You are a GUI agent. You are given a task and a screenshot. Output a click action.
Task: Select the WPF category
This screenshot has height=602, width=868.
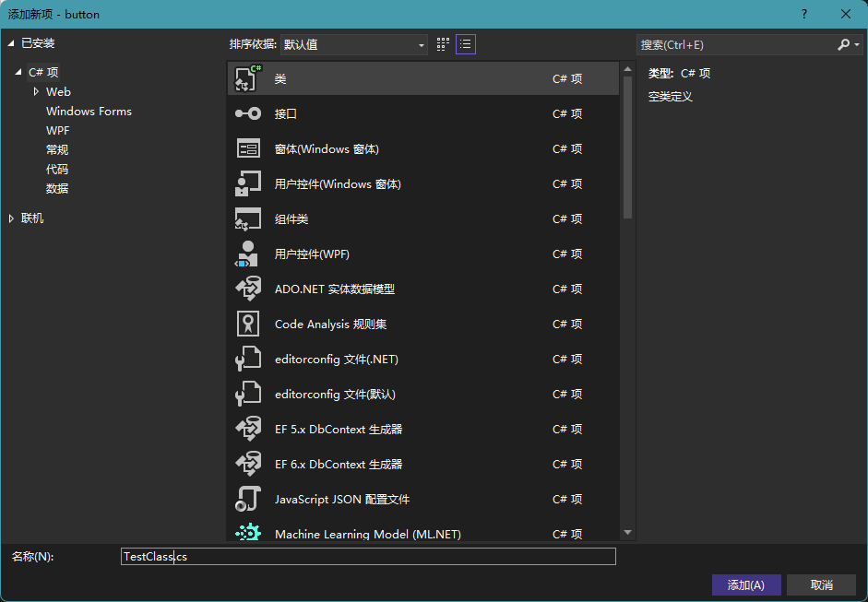click(x=57, y=131)
